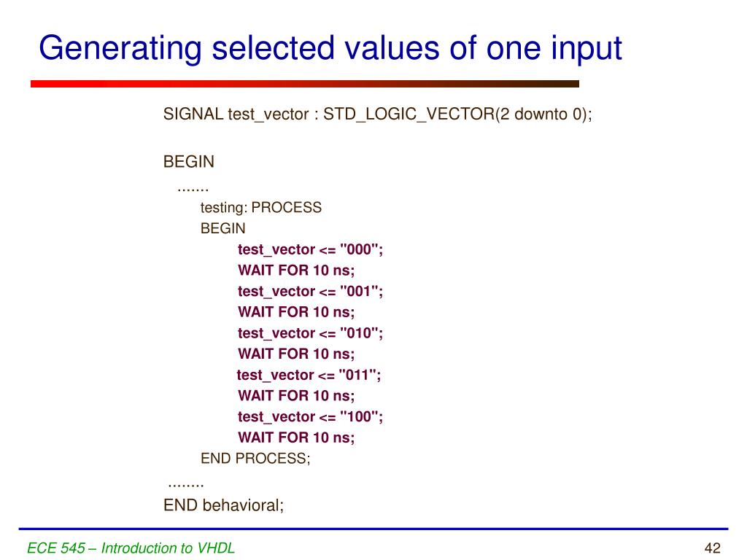
Task: Click the test_vector <= "010" assignment line
Action: 310,333
